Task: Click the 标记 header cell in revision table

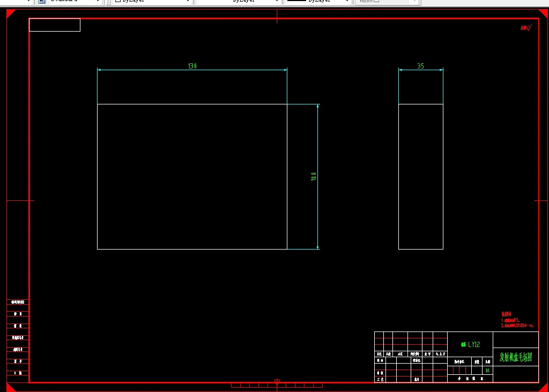Action: [379, 354]
